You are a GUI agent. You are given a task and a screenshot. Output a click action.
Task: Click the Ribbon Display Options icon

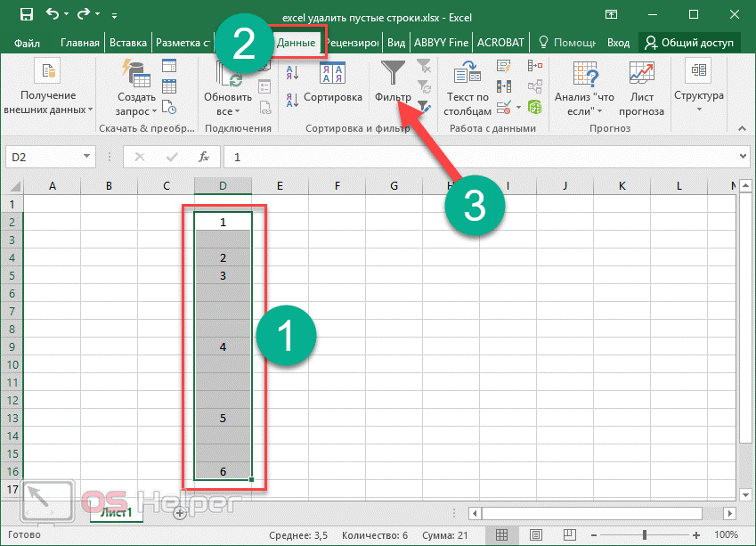[611, 14]
